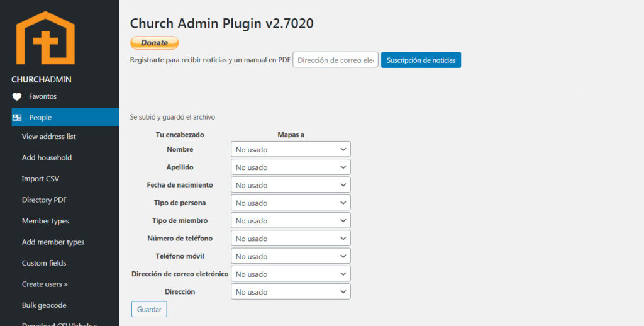The height and width of the screenshot is (326, 644).
Task: Focus the Dirección de correo electrónico field
Action: (335, 60)
